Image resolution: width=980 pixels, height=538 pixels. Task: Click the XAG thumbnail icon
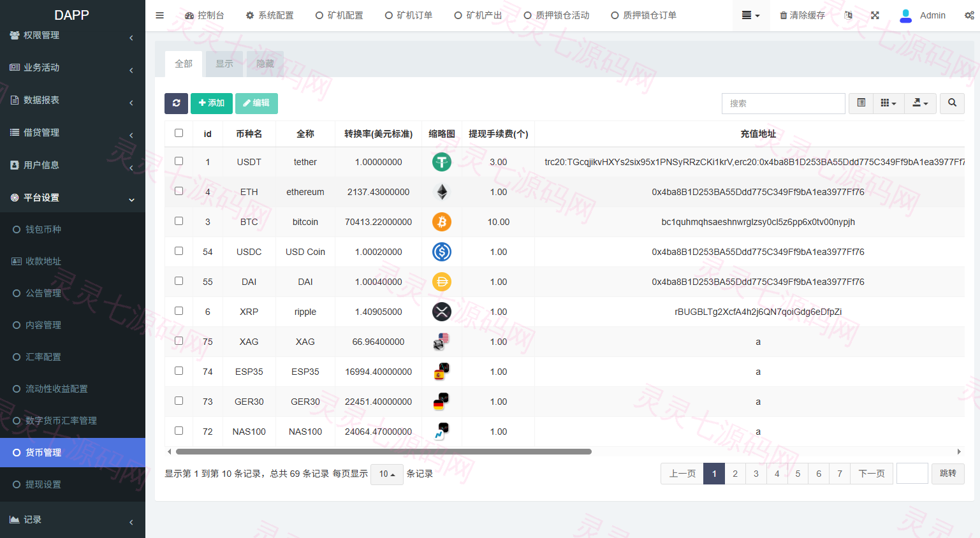(441, 342)
